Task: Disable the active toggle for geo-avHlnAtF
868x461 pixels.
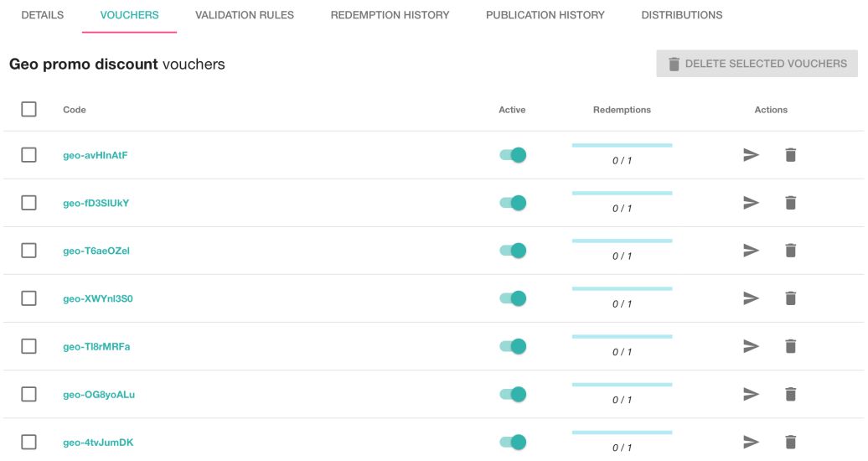Action: [x=513, y=155]
